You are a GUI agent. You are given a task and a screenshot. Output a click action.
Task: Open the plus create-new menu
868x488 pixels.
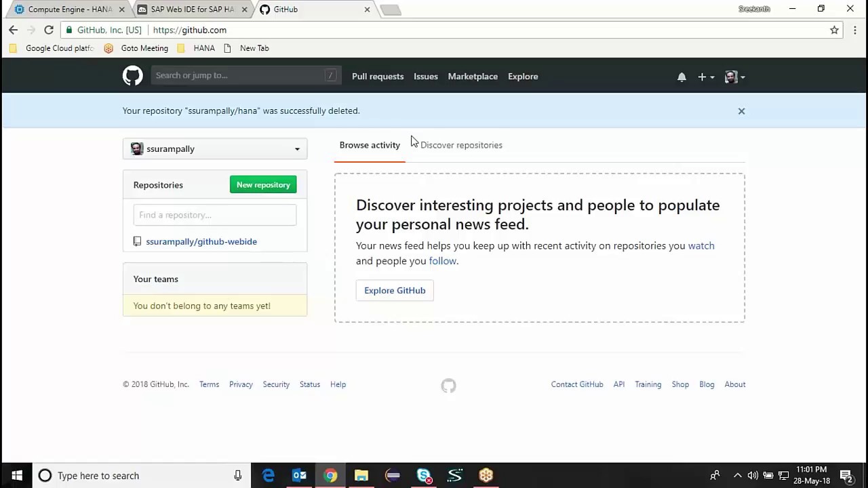pos(706,77)
